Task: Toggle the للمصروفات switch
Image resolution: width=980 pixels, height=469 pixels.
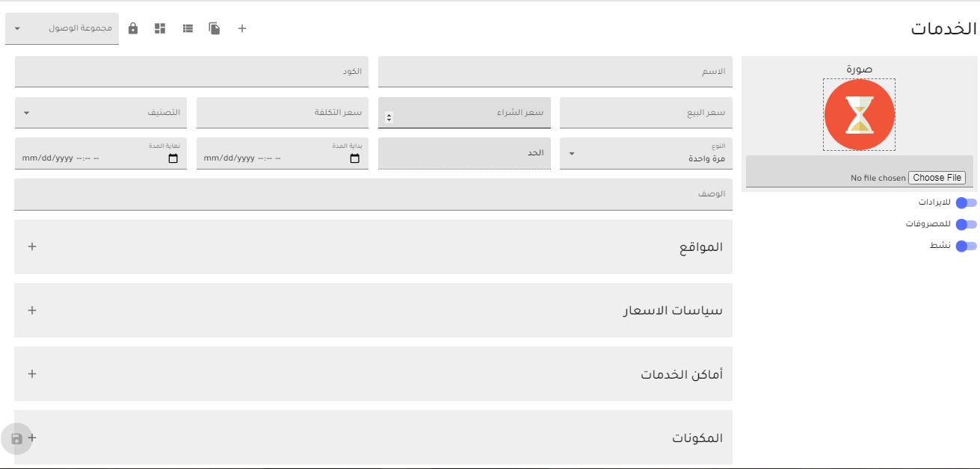Action: point(966,224)
